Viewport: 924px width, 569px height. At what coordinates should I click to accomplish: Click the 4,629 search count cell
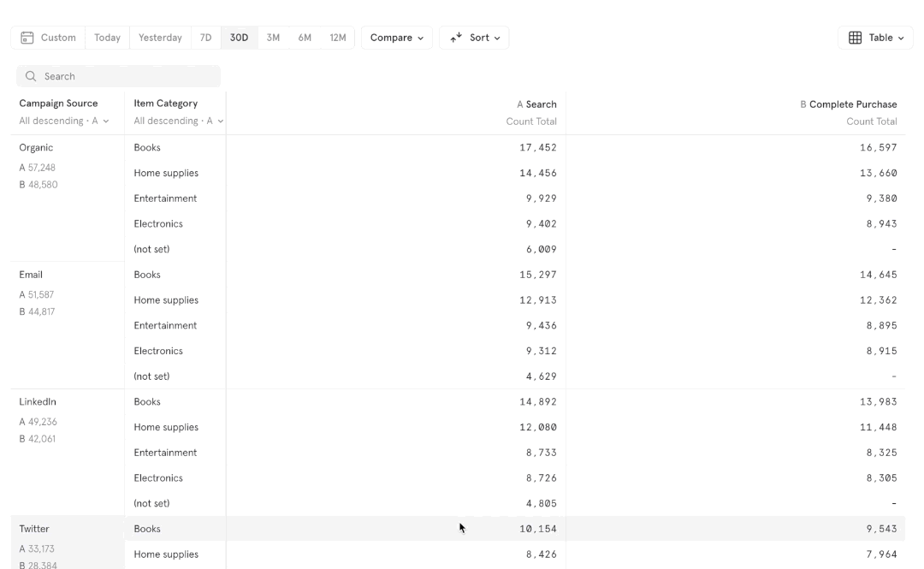click(542, 376)
